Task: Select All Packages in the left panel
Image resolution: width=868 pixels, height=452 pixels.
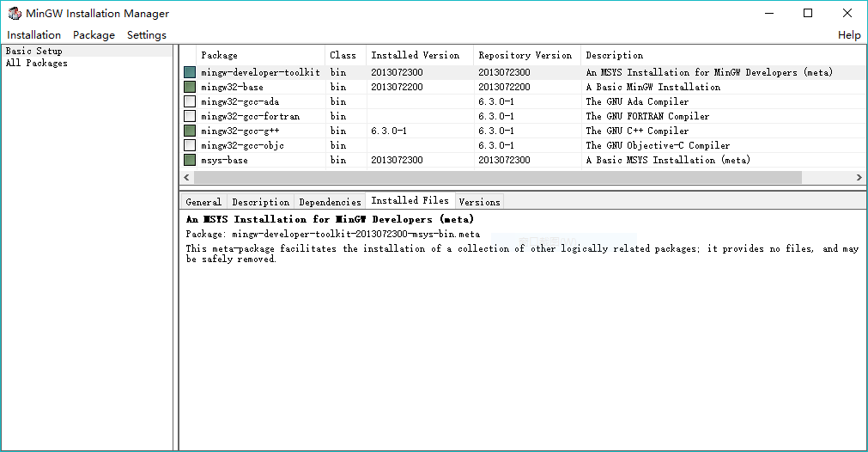Action: click(x=37, y=63)
